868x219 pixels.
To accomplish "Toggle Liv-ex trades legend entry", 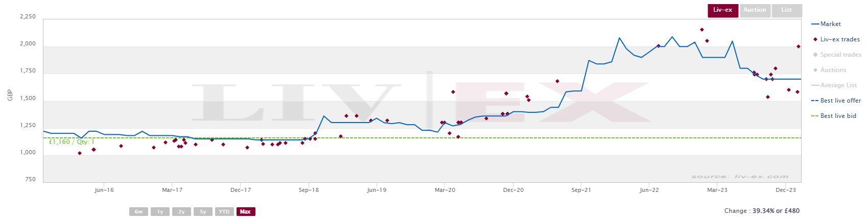I will pos(836,39).
